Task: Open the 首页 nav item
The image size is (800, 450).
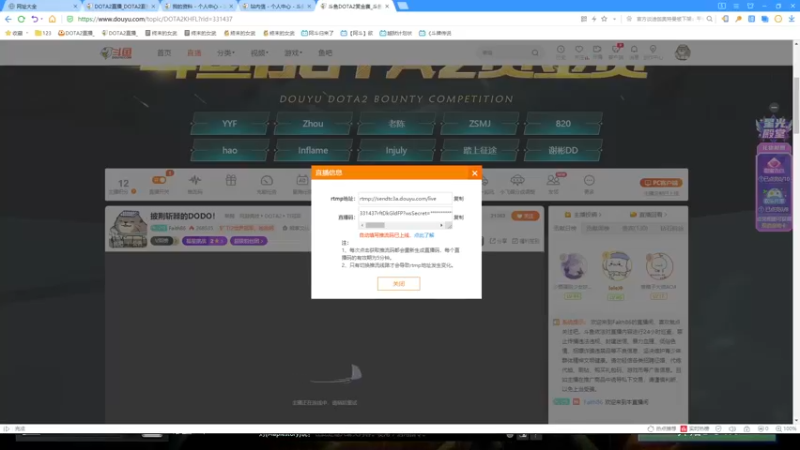Action: pyautogui.click(x=164, y=53)
